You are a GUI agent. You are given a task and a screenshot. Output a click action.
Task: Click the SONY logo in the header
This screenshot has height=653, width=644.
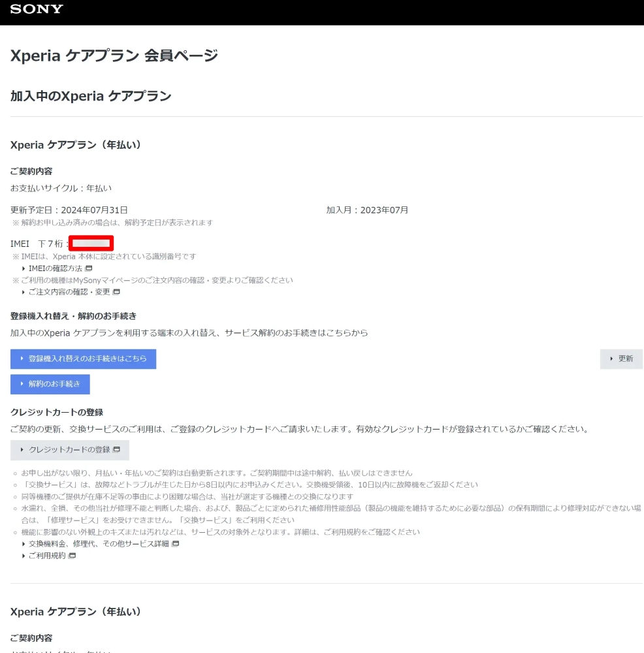[x=37, y=8]
